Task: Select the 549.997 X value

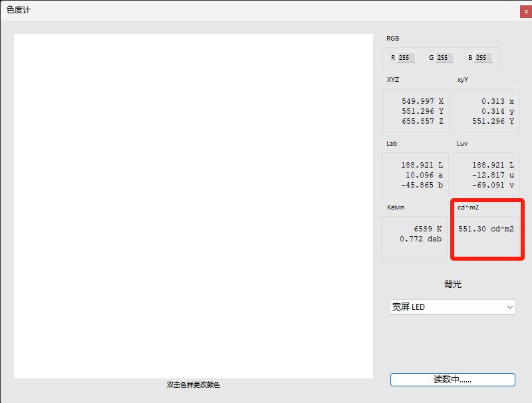Action: 422,101
